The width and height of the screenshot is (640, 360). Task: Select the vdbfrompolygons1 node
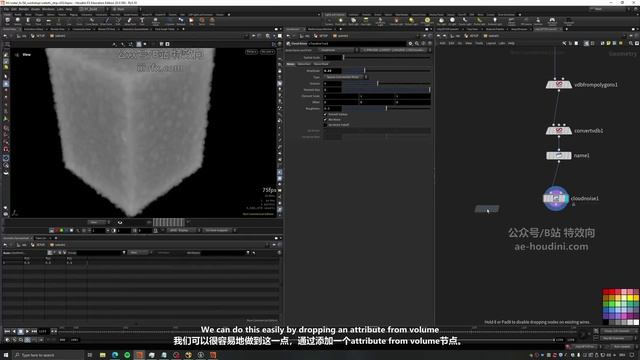pyautogui.click(x=559, y=84)
